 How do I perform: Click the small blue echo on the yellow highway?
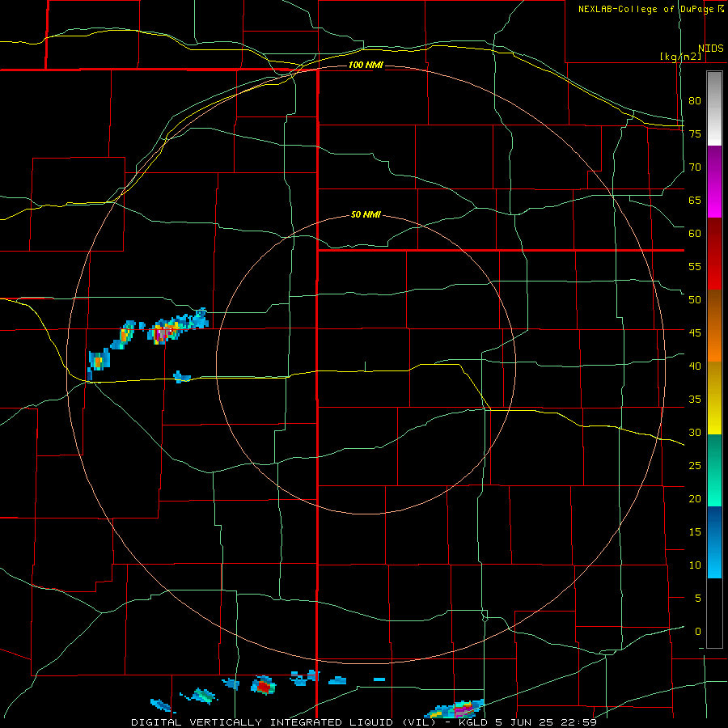click(181, 376)
